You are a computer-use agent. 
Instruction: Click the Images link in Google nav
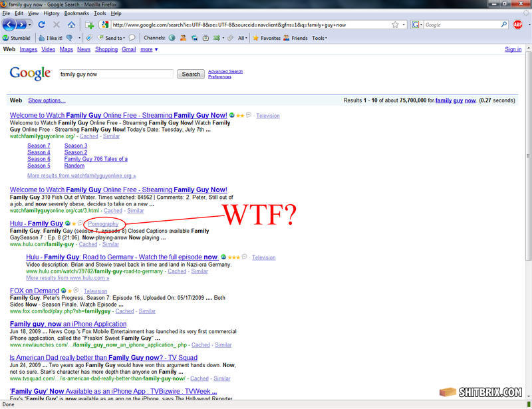pyautogui.click(x=29, y=49)
